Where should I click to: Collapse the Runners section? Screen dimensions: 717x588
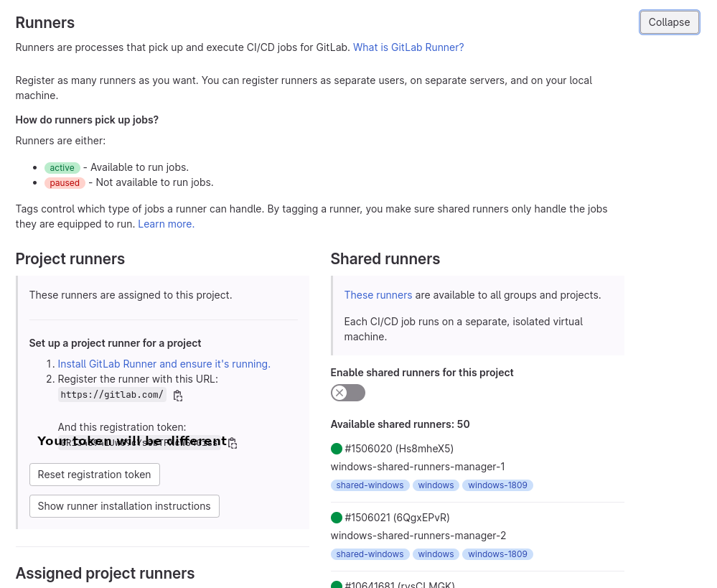(x=669, y=22)
